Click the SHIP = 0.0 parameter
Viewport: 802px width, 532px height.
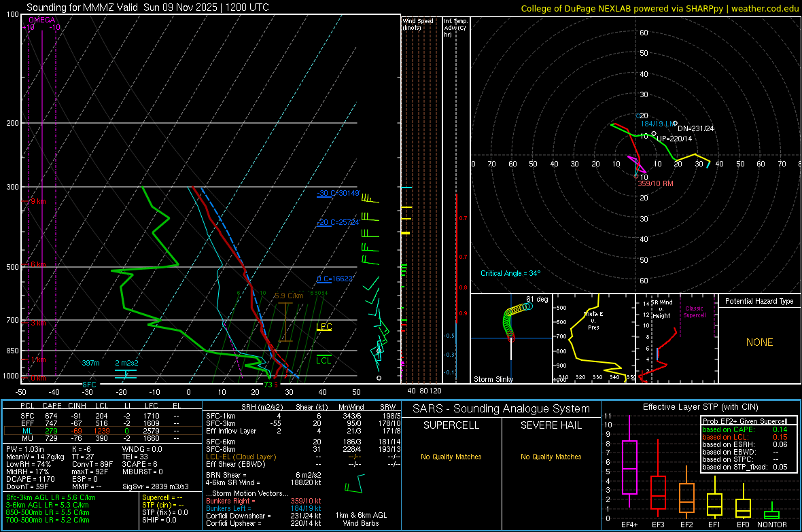pos(159,520)
